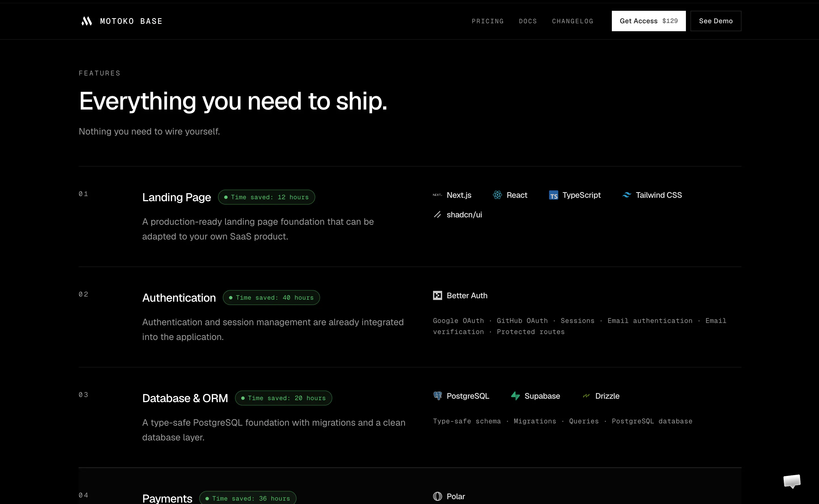Screen dimensions: 819x504
Task: Click the 'Protected routes' text
Action: pyautogui.click(x=531, y=332)
